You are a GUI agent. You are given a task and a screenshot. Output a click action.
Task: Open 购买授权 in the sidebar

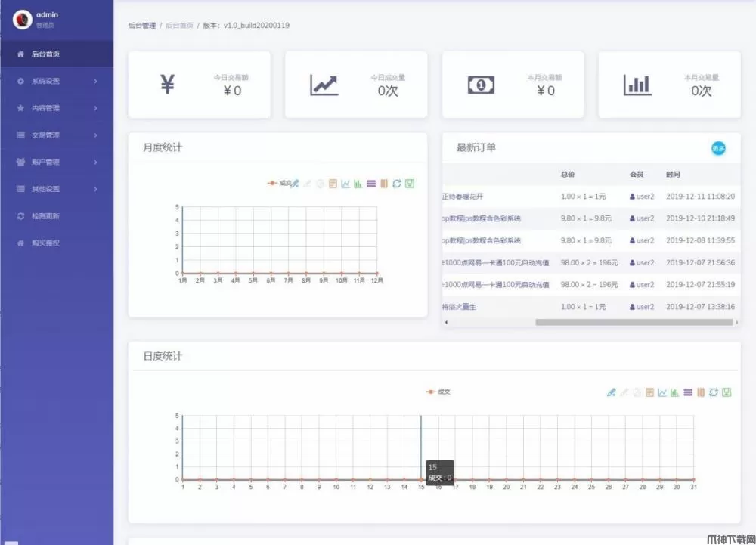point(57,243)
